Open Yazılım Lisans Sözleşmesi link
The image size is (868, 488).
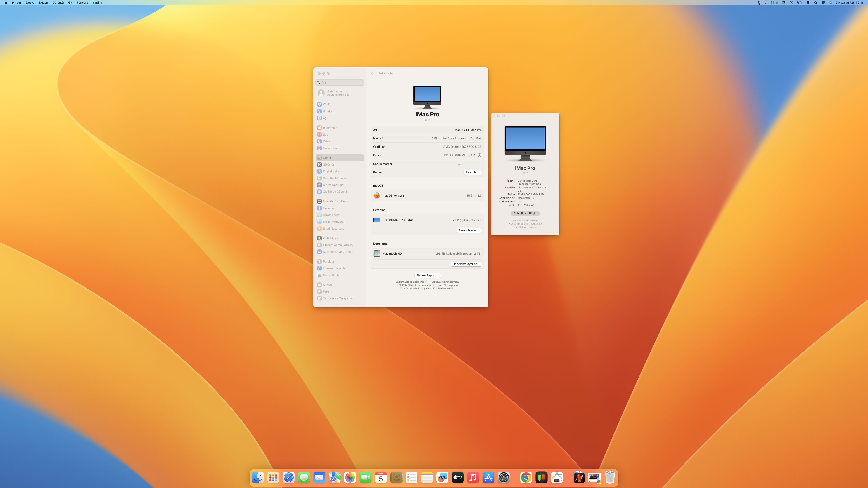(x=411, y=282)
